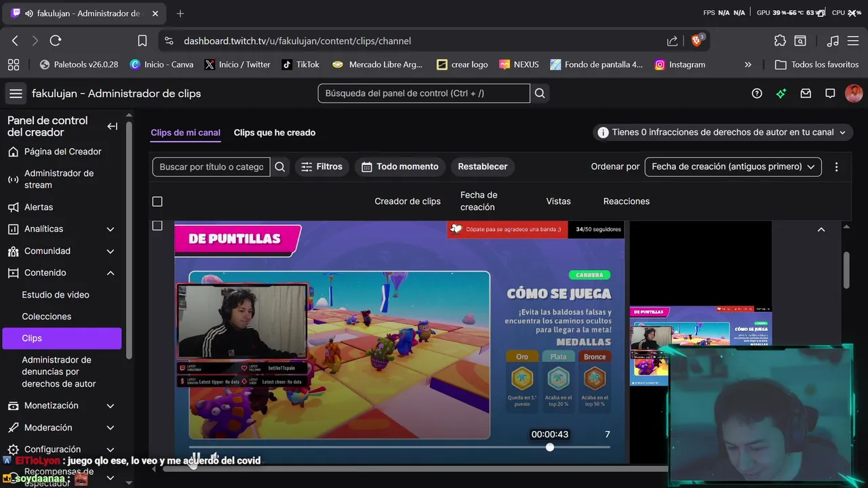Screen dimensions: 868x488
Task: Open Página del Creador in sidebar
Action: [61, 152]
